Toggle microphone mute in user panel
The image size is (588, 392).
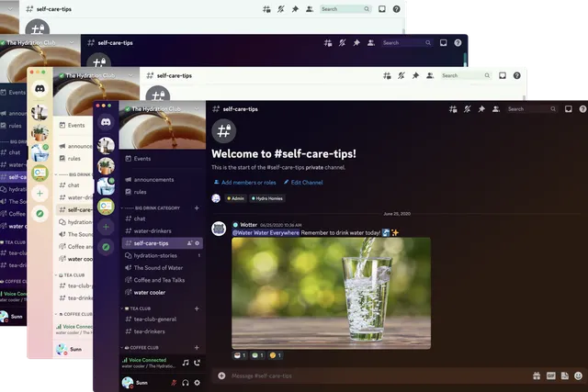(x=174, y=382)
